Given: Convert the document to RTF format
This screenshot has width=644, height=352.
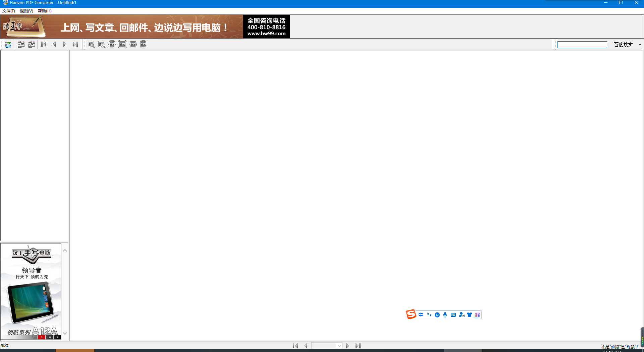Looking at the screenshot, I should pos(21,44).
